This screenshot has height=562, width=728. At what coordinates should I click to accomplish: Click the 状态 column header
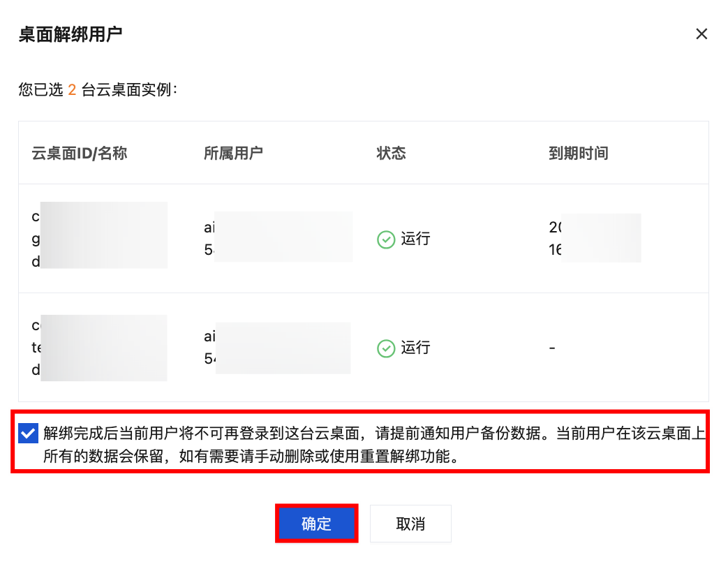(x=391, y=154)
